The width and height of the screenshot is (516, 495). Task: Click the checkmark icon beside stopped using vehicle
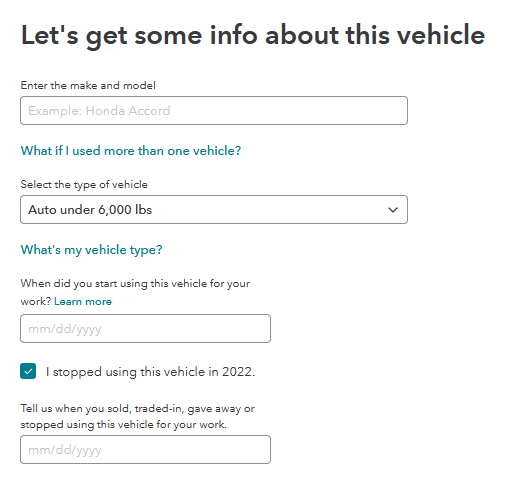pyautogui.click(x=28, y=371)
